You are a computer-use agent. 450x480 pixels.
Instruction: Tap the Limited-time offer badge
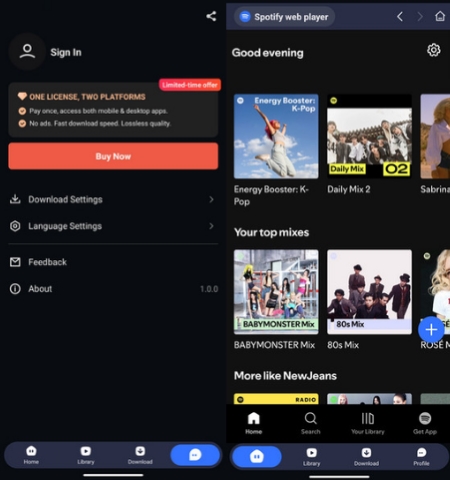point(190,85)
